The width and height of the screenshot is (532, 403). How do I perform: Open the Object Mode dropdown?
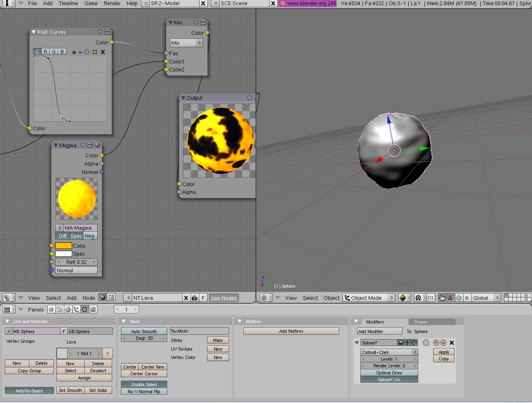click(369, 298)
